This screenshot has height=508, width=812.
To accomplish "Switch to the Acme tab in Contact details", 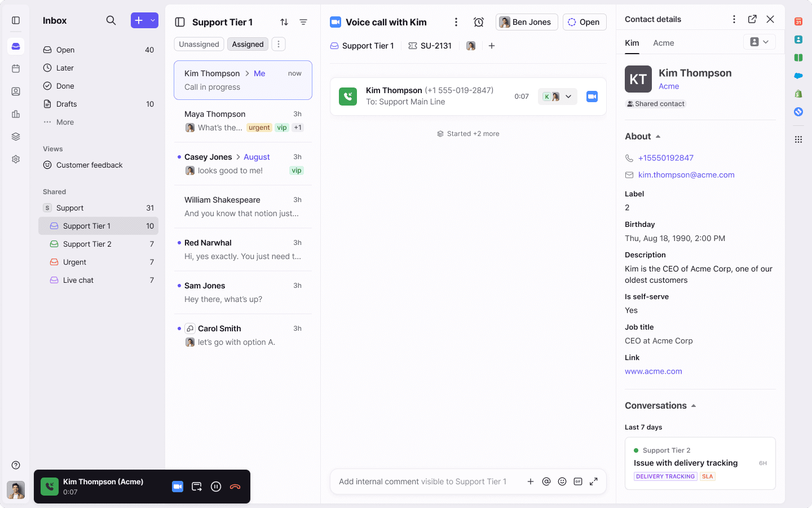I will pyautogui.click(x=664, y=42).
